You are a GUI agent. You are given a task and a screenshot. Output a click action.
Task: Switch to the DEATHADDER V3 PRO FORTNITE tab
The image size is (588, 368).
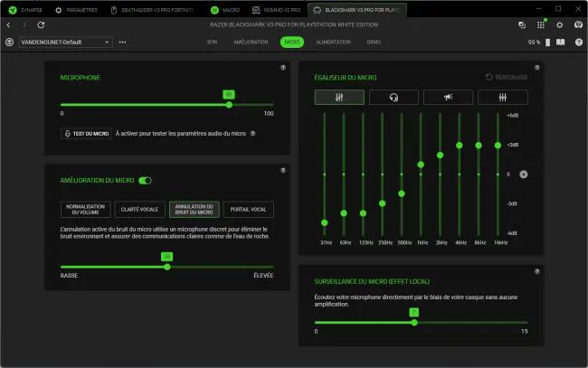coord(153,10)
